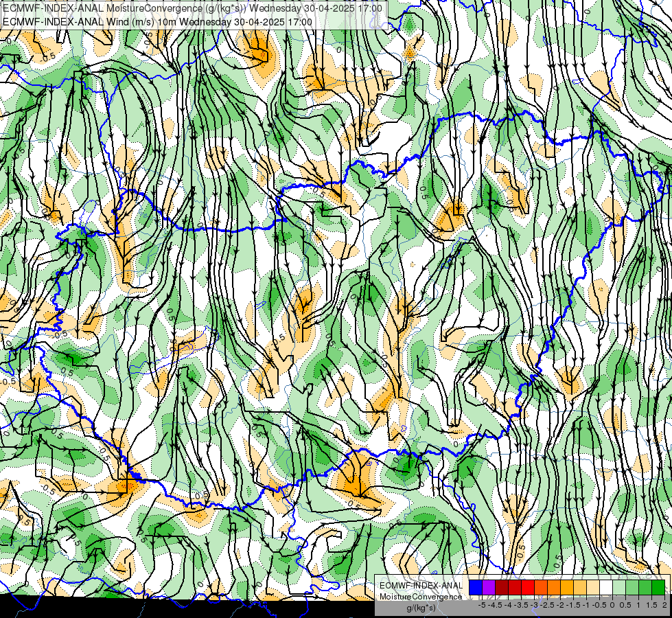Viewport: 672px width, 618px height.
Task: Click the palest green legend swatch next to white
Action: pos(619,587)
